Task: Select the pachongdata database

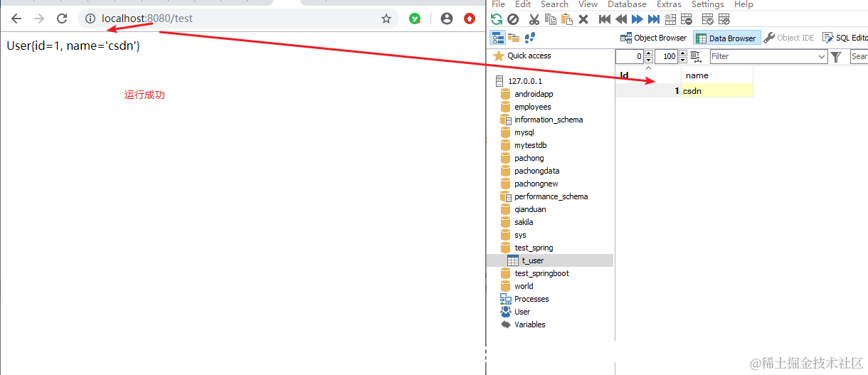Action: [536, 171]
